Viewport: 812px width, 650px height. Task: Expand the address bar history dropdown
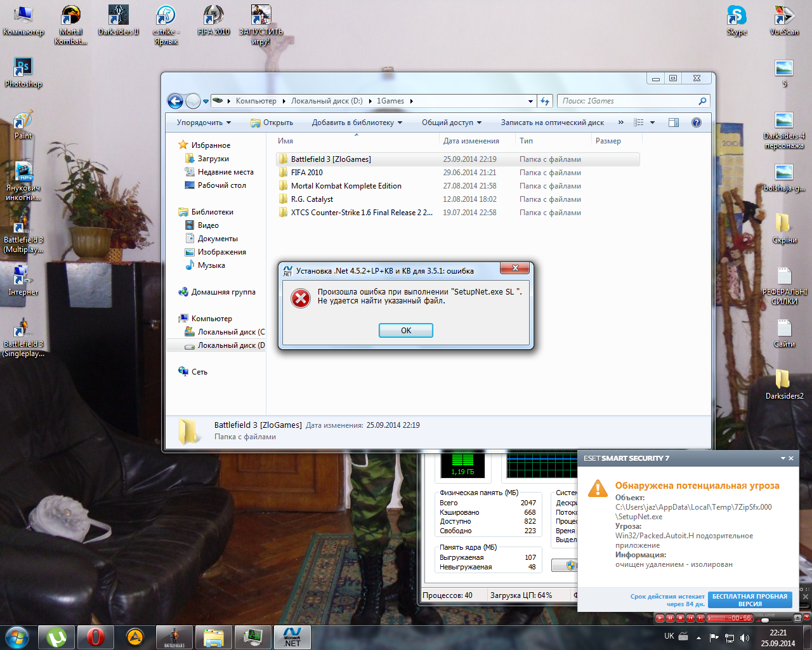pos(530,101)
